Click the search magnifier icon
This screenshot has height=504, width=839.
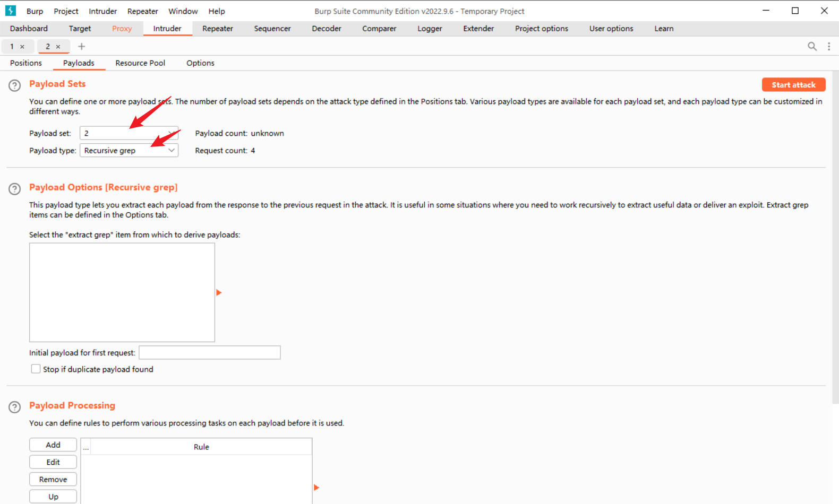click(x=812, y=47)
